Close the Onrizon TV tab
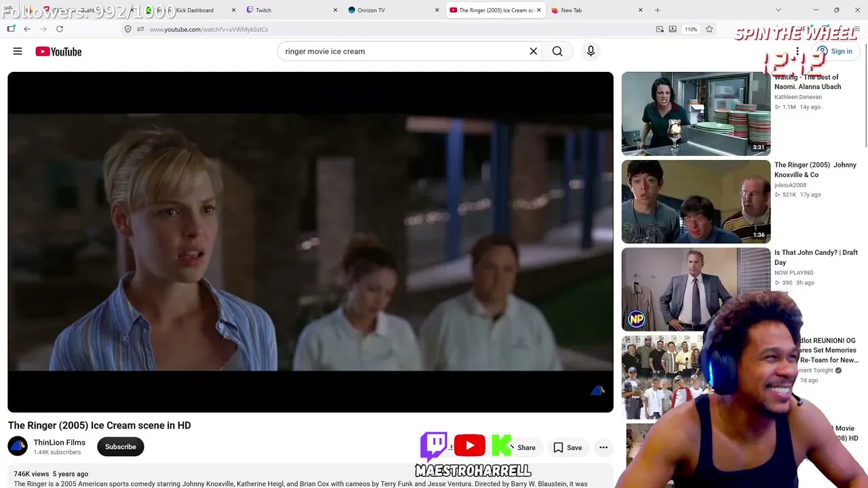868x488 pixels. [437, 10]
